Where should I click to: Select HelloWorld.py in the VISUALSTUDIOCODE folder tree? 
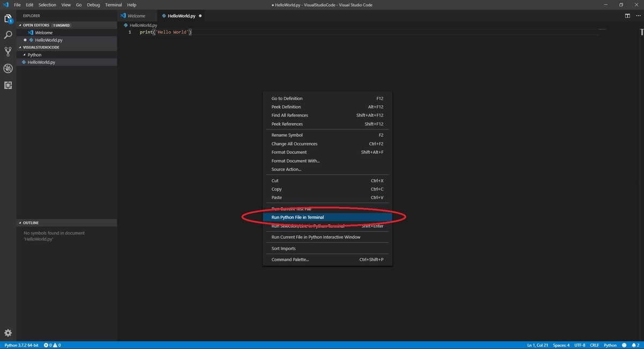point(67,62)
